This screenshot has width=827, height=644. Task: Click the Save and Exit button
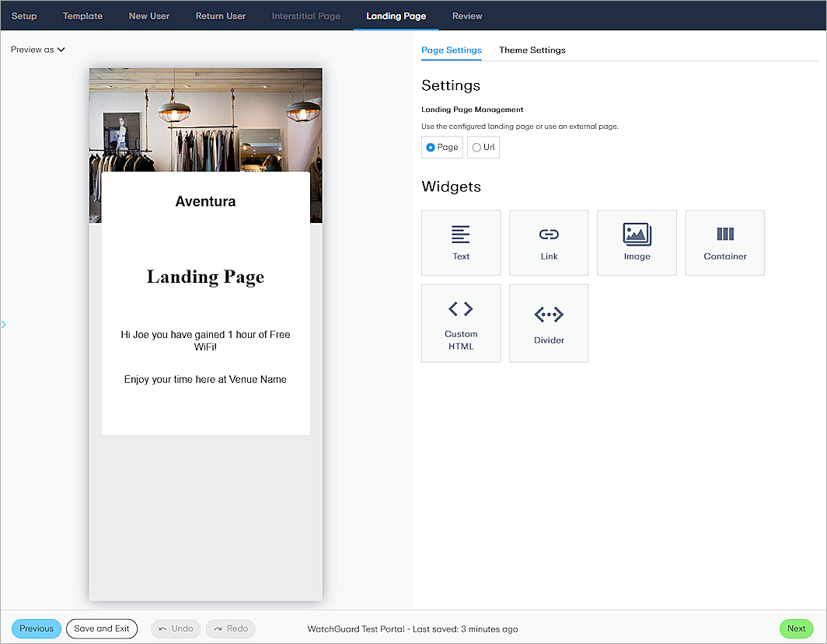tap(102, 628)
